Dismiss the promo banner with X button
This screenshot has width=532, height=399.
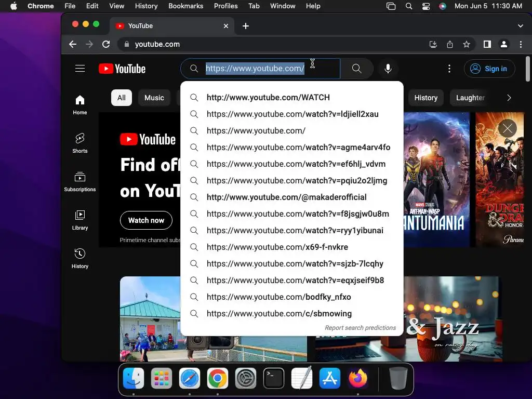point(508,128)
